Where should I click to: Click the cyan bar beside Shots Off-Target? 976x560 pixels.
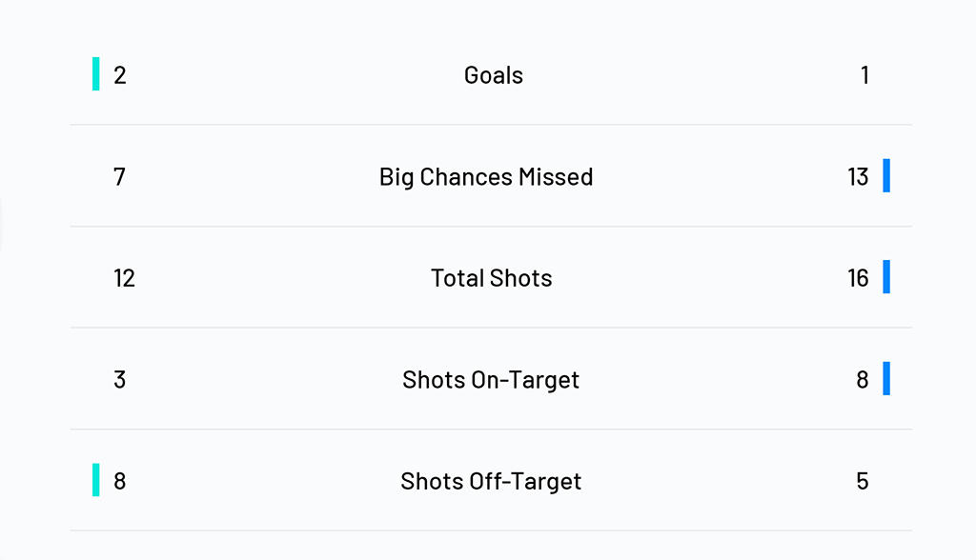point(96,480)
